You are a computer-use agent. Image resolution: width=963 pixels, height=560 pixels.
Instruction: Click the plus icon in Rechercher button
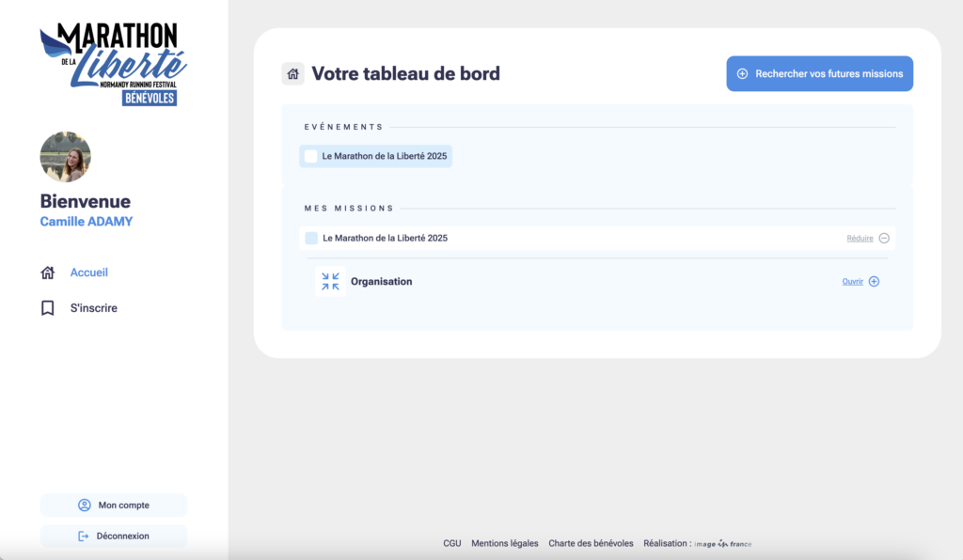click(x=743, y=73)
